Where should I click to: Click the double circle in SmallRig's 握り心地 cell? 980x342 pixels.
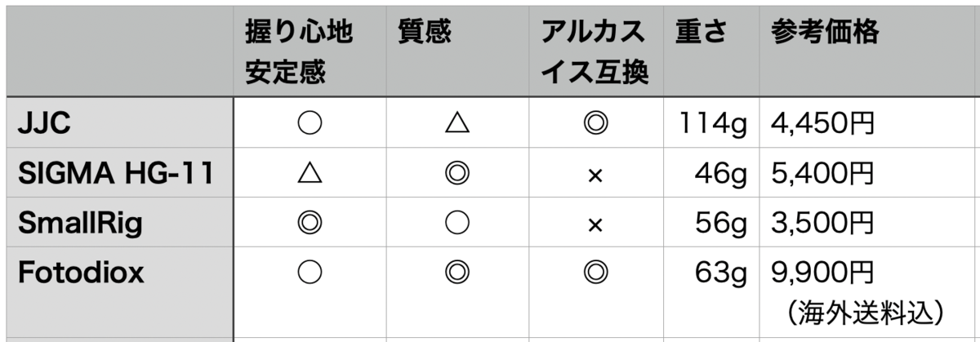click(x=310, y=223)
